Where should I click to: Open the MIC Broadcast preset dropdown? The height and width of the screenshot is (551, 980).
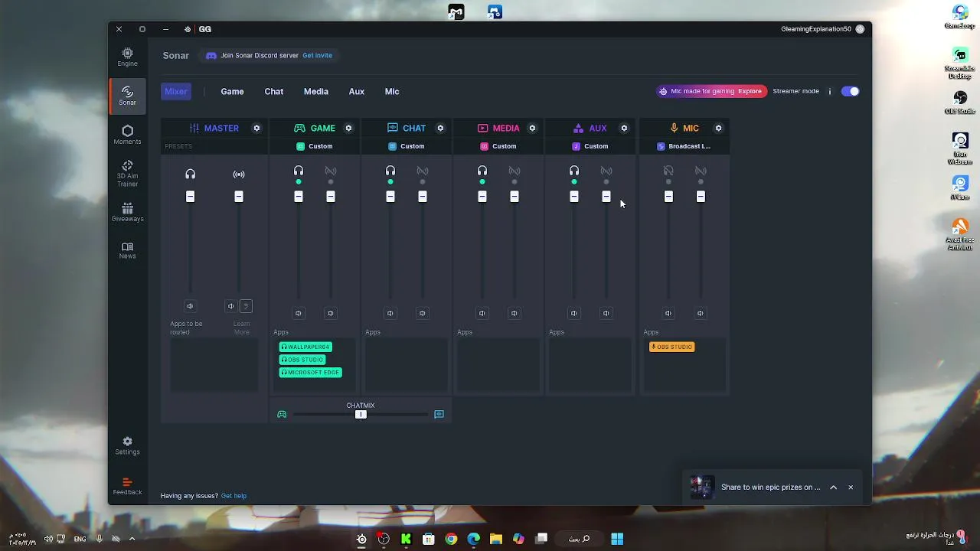click(684, 146)
